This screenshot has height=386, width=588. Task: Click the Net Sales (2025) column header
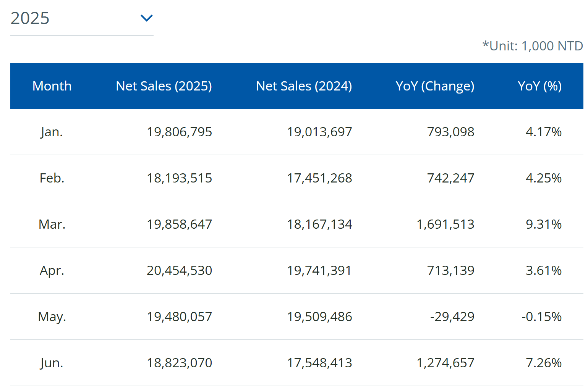(x=164, y=86)
